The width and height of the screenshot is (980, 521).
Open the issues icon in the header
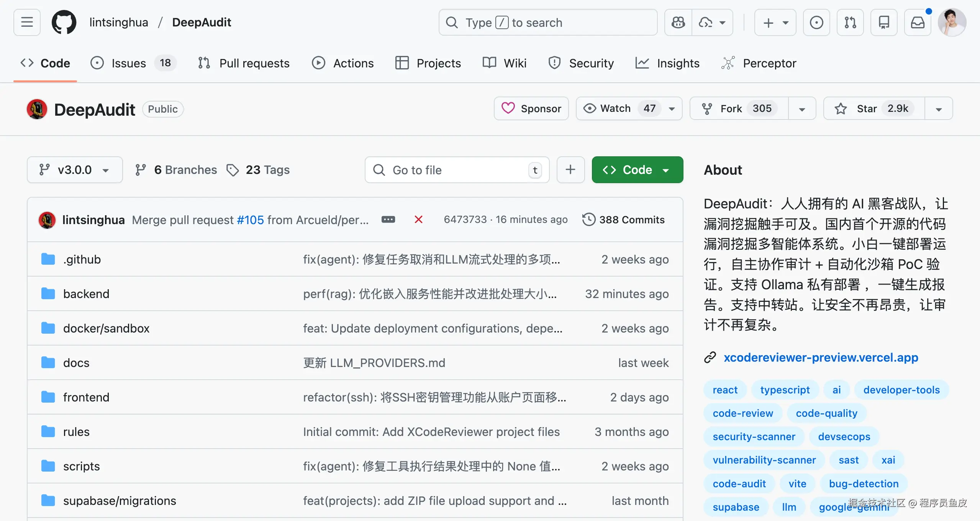coord(816,23)
